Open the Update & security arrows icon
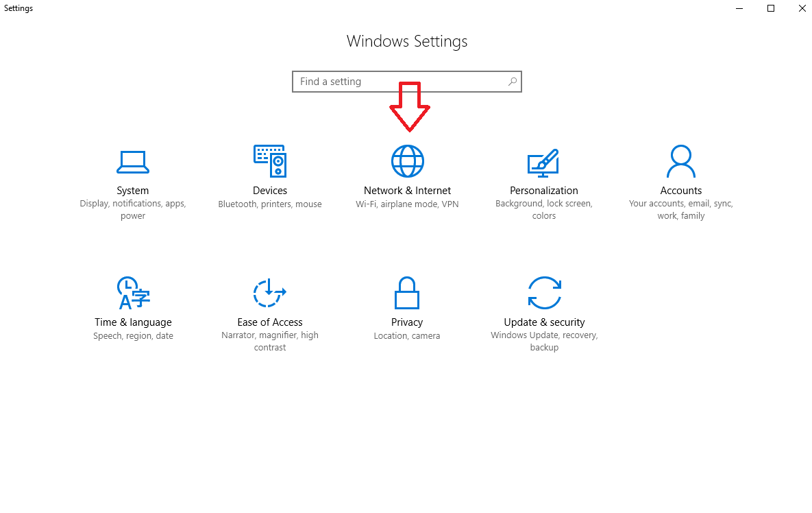Viewport: 812px width, 513px height. tap(544, 293)
